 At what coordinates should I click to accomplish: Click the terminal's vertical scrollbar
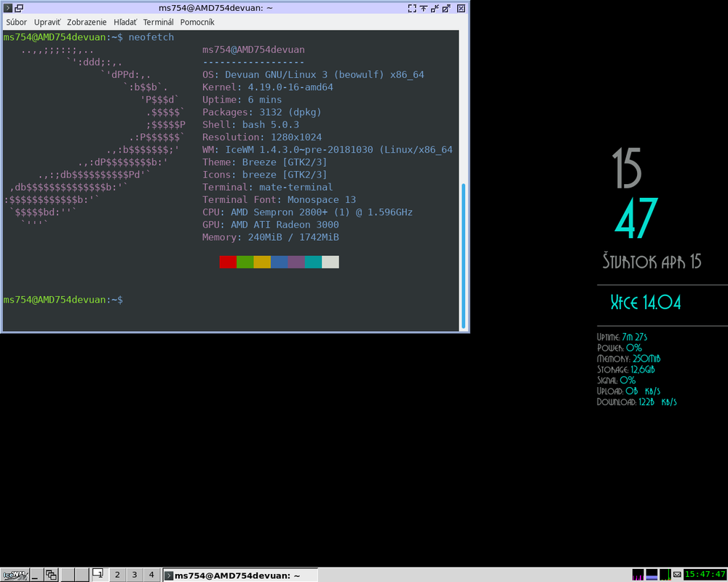tap(463, 181)
